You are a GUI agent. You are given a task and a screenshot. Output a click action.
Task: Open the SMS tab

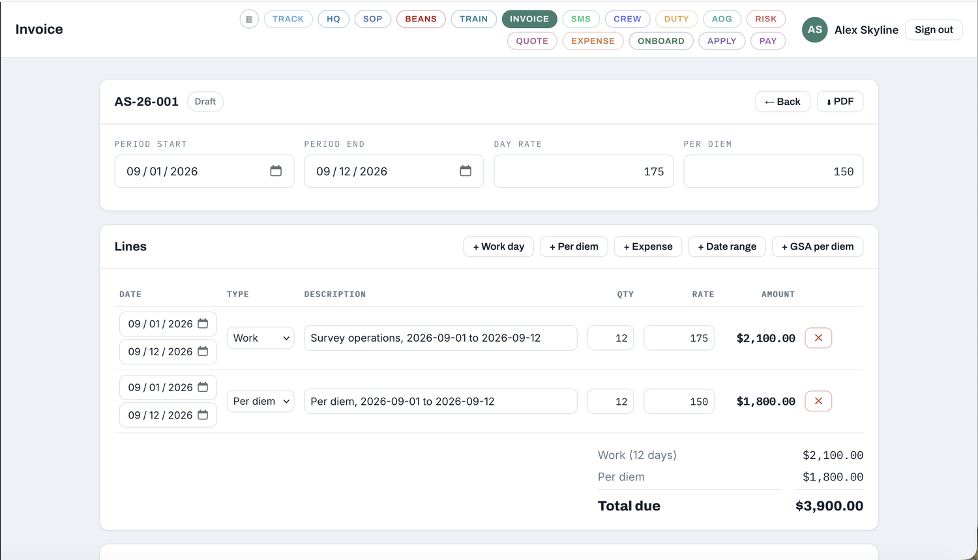(x=581, y=19)
